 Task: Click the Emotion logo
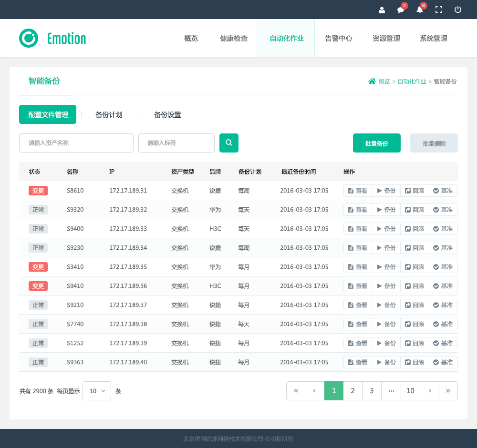click(52, 38)
